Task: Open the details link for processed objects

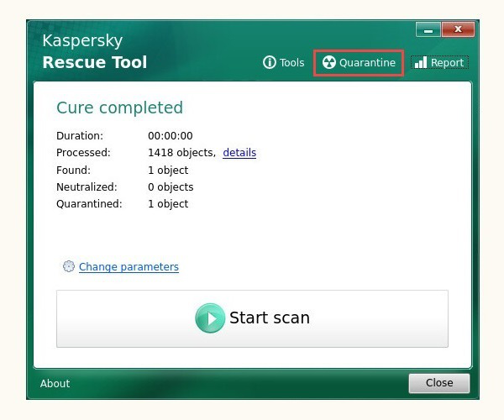Action: click(239, 153)
